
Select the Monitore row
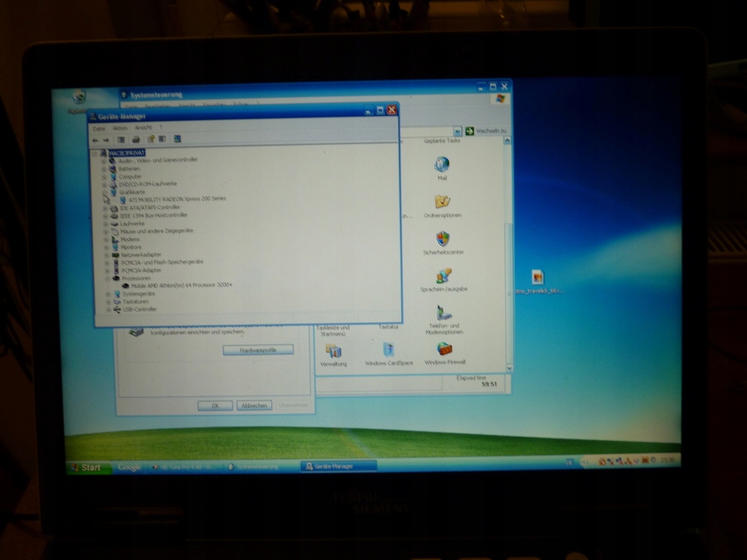(x=131, y=247)
